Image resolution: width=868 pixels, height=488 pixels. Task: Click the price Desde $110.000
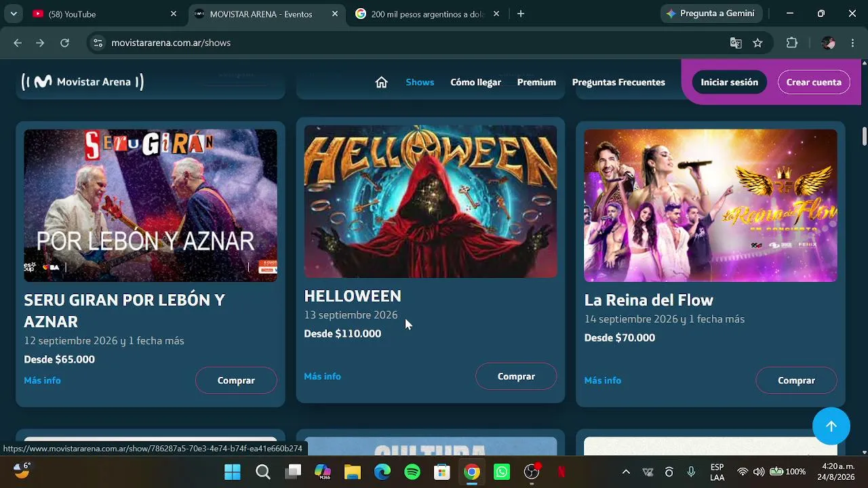(x=342, y=333)
